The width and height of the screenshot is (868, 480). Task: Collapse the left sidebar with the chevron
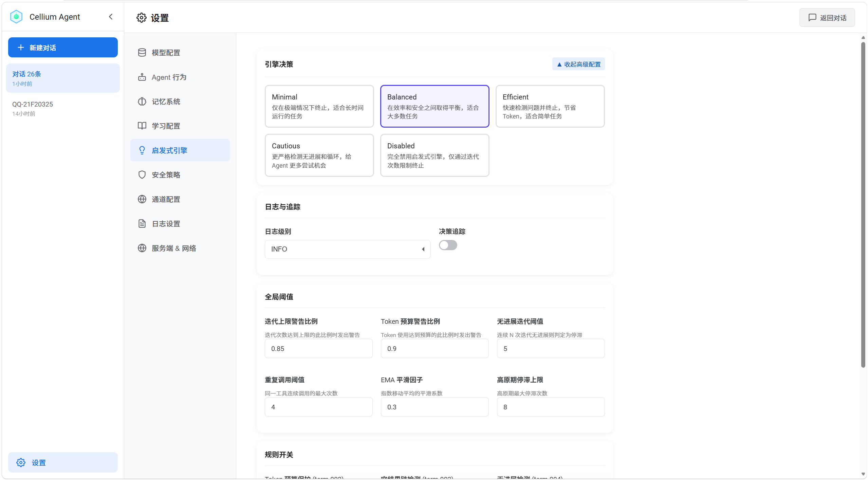point(111,17)
